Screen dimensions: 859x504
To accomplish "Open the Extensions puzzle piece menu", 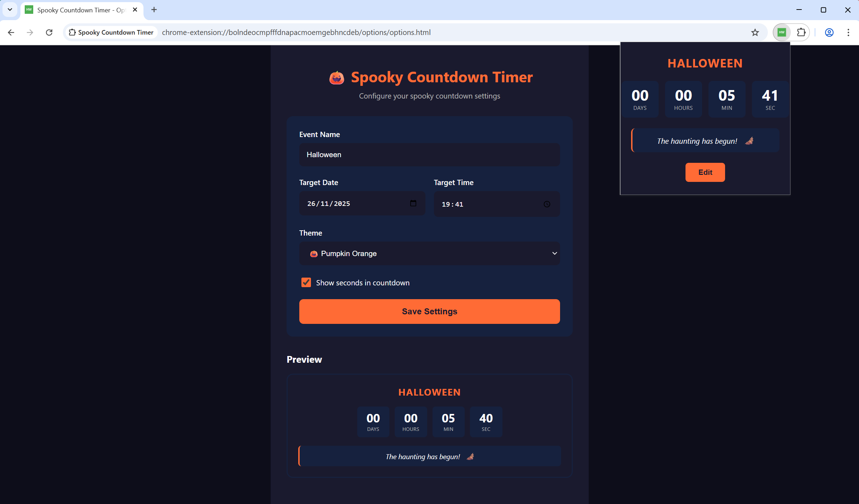I will (x=801, y=32).
